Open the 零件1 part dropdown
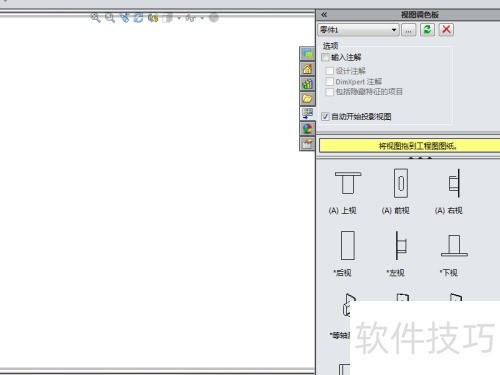 [x=358, y=30]
